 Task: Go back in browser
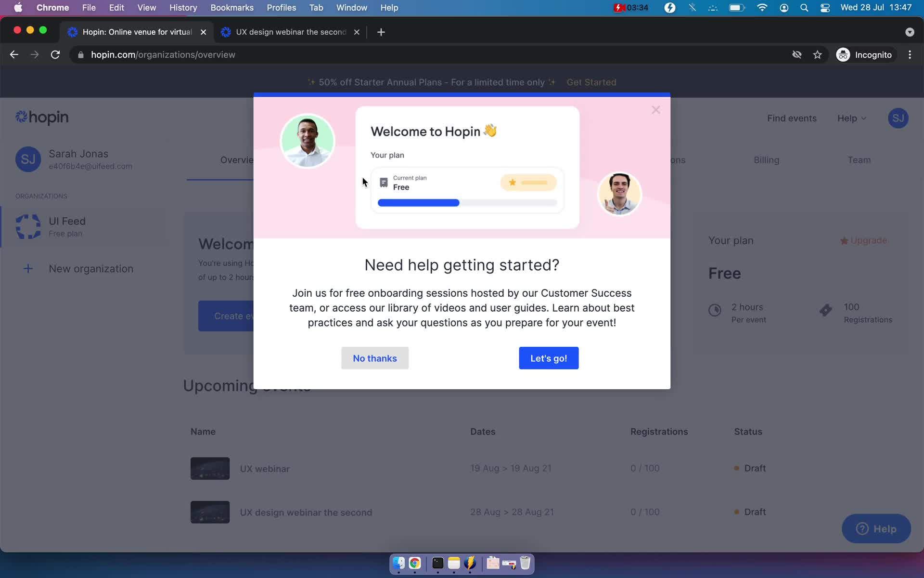point(14,54)
